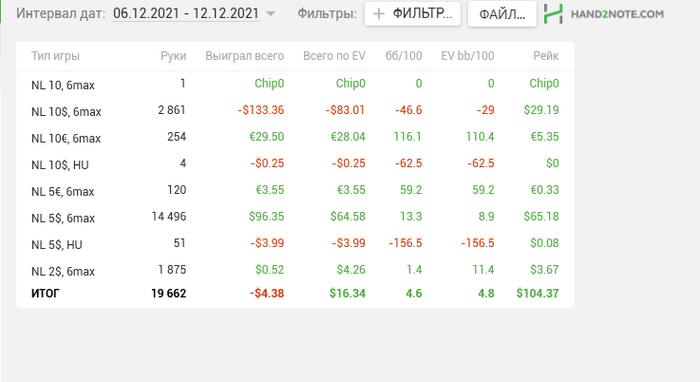Sort by Рейк column header
Screen dimensions: 700x382
click(546, 56)
